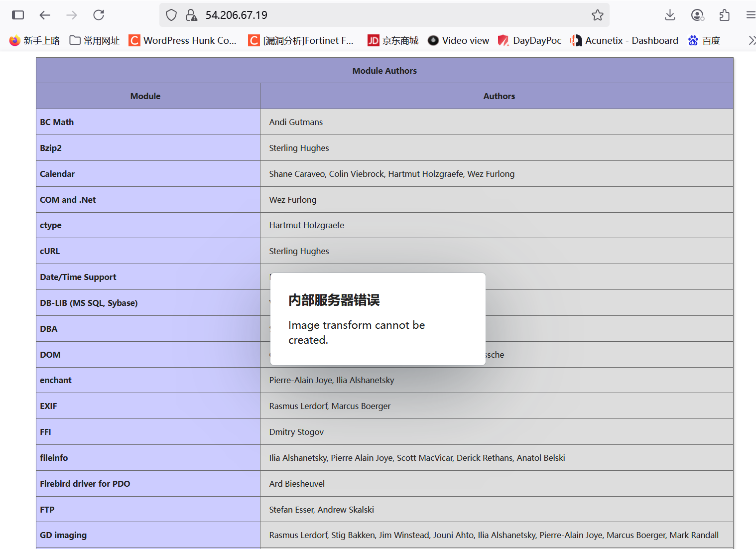Expand the WordPress Hunk Co... bookmark entry
756x549 pixels.
click(182, 40)
